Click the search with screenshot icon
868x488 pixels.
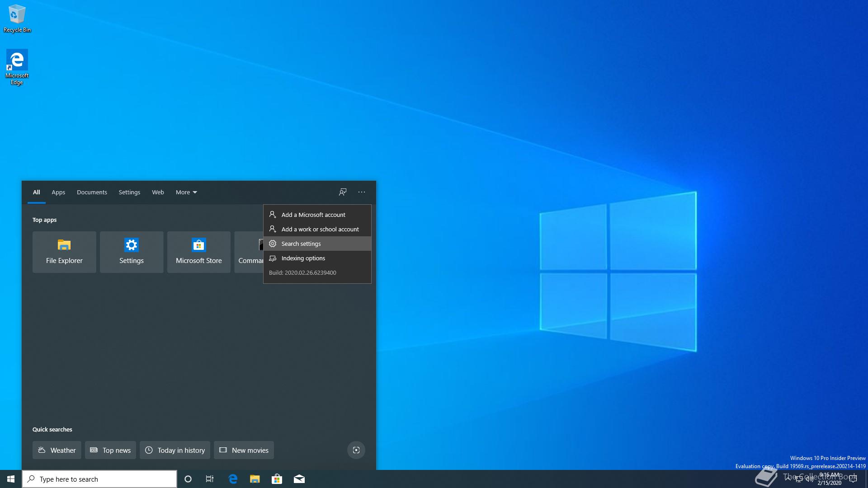click(356, 450)
